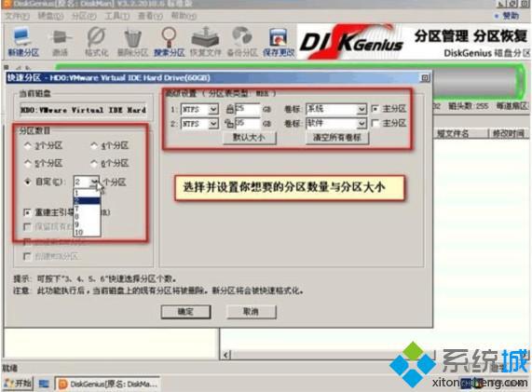
Task: Toggle 主分区 checkbox for partition 2
Action: pyautogui.click(x=375, y=123)
